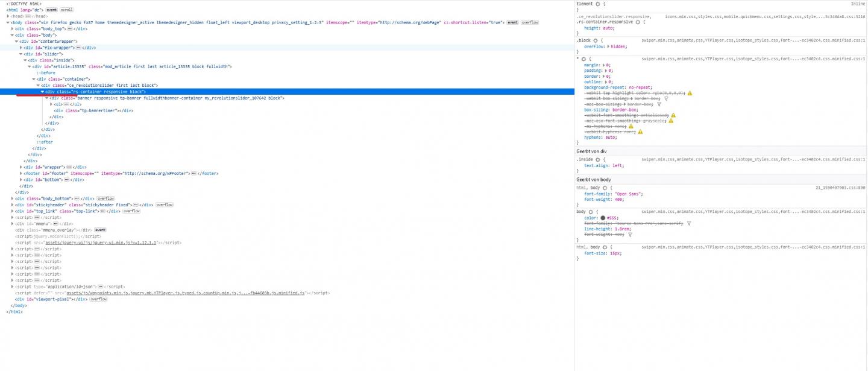Screen dimensions: 868x371
Task: Click warning icon beside -ms-hyphens property
Action: click(631, 126)
